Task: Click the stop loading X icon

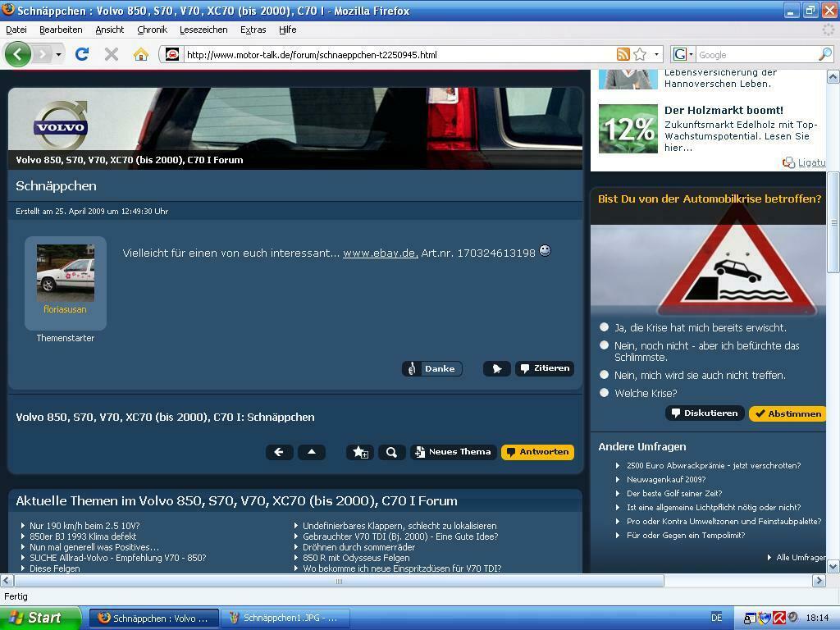Action: pos(112,54)
